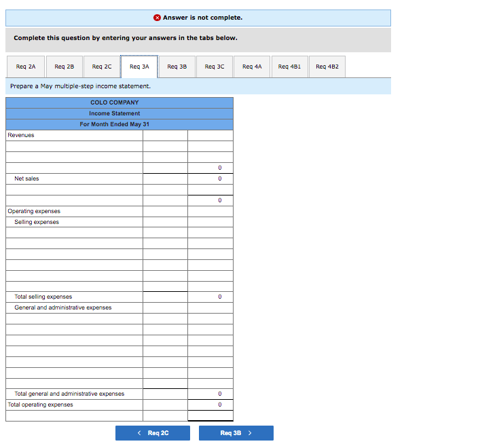Click the Income Statement header row

(x=119, y=113)
